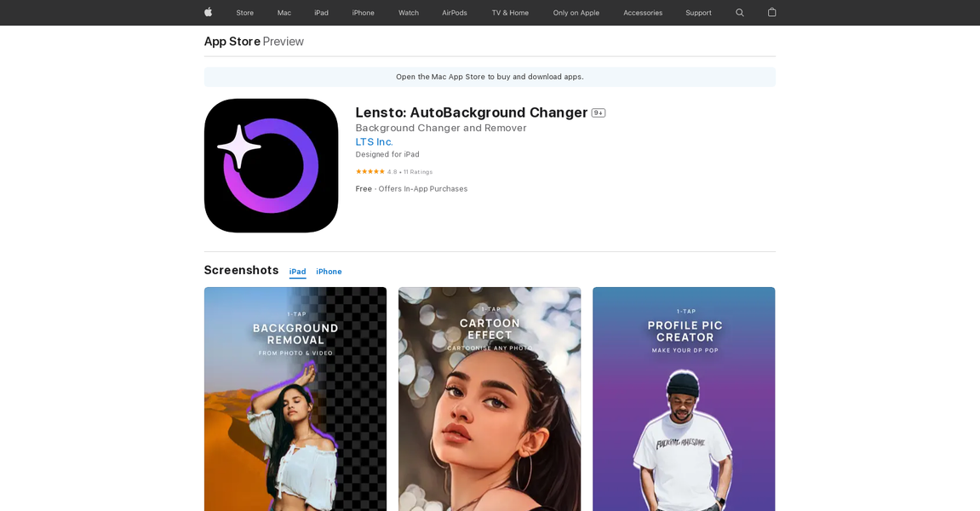Switch to iPhone screenshots tab

[329, 272]
